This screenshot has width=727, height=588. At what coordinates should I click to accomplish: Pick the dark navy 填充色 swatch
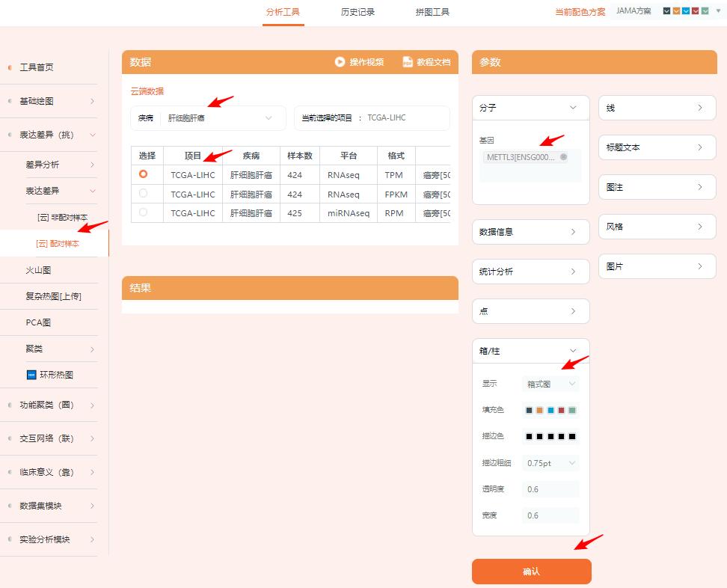529,410
